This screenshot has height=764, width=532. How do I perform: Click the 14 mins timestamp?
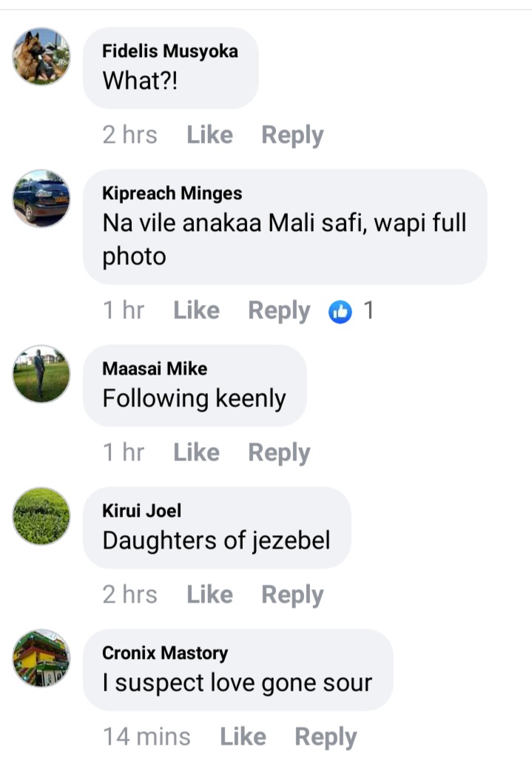click(x=147, y=736)
